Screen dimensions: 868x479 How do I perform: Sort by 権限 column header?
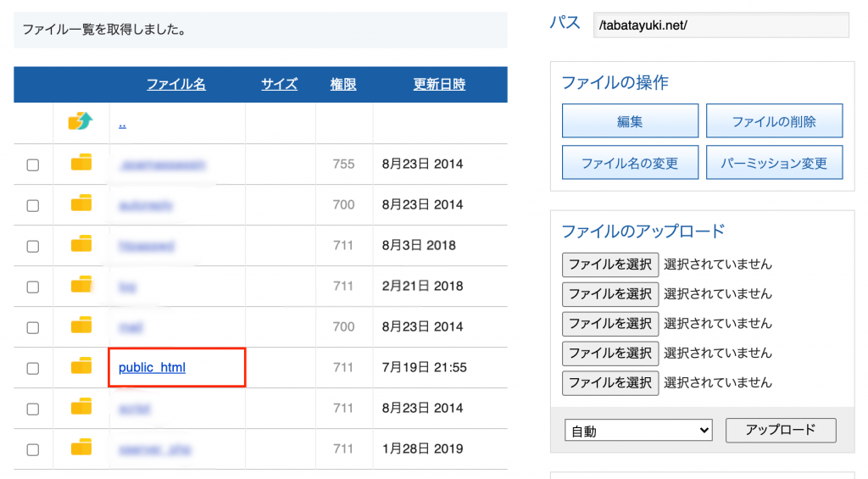[x=343, y=84]
